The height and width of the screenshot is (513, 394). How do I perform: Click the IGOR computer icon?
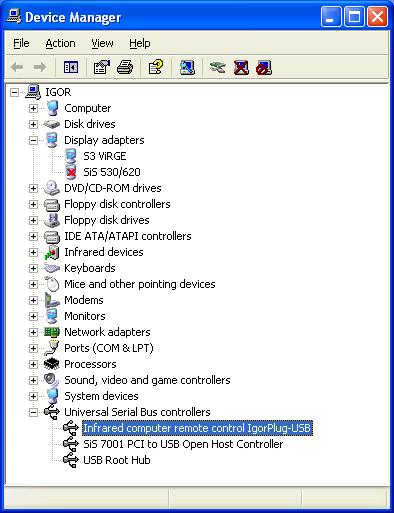[x=33, y=92]
